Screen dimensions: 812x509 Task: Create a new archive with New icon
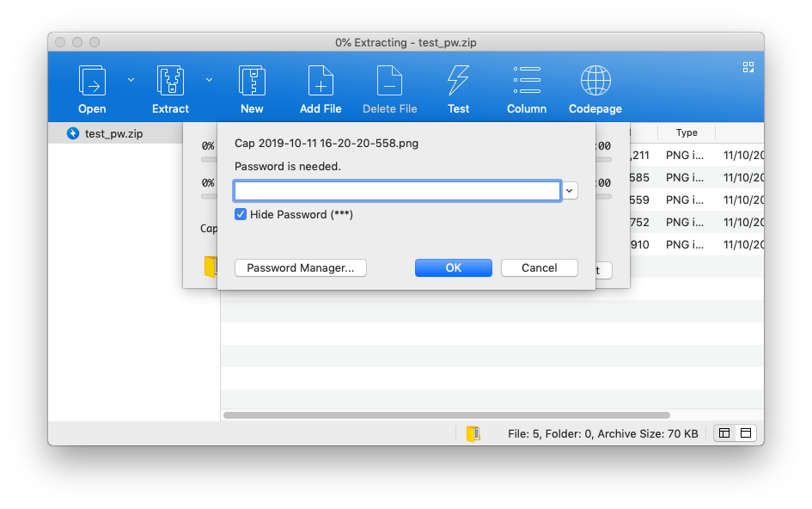coord(252,81)
